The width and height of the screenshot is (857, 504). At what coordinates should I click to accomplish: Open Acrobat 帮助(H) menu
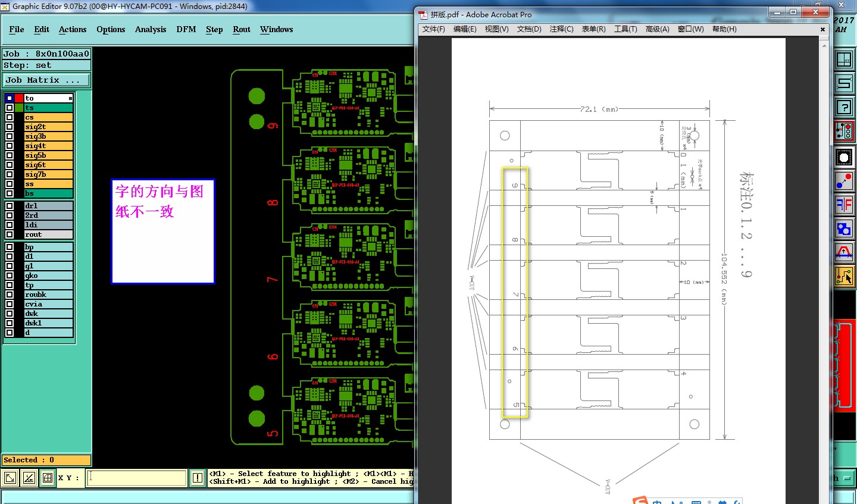point(724,29)
